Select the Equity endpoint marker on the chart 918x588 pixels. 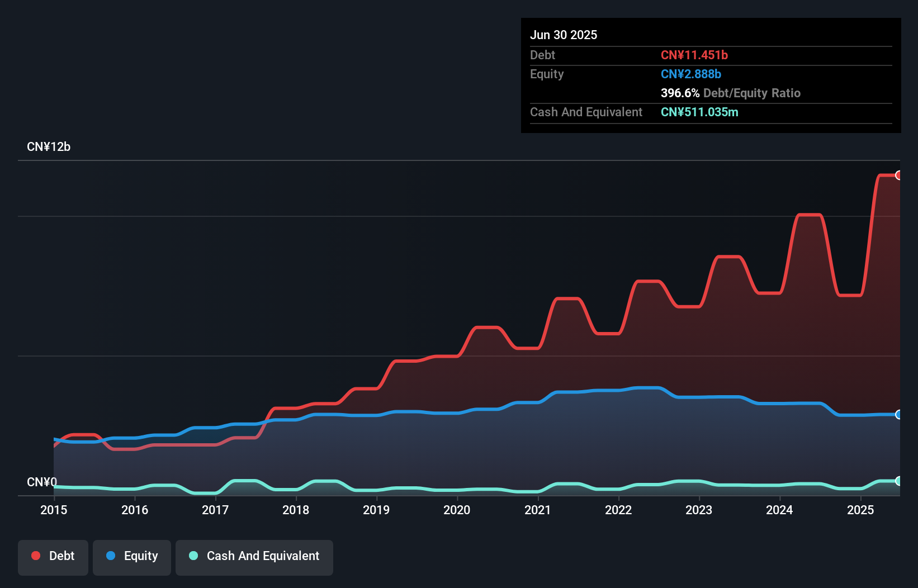pos(899,415)
